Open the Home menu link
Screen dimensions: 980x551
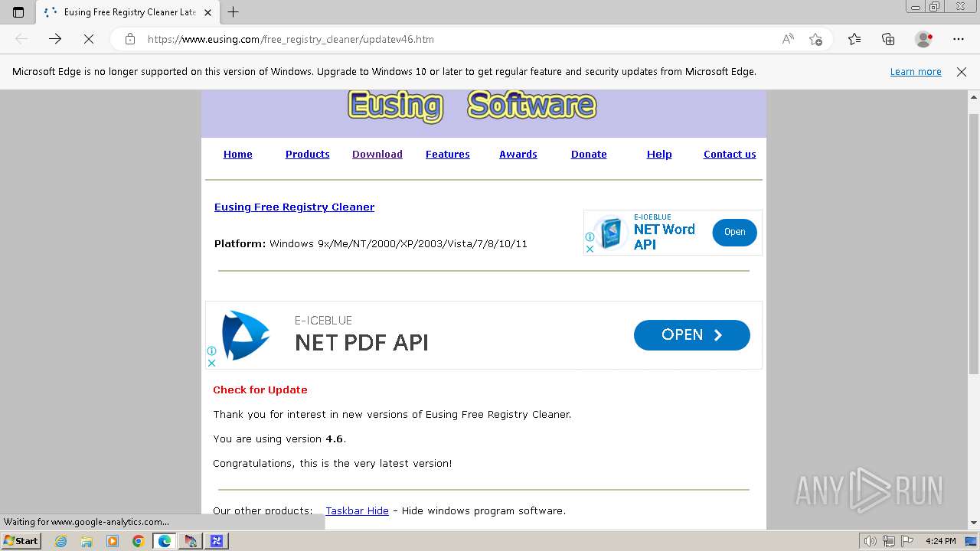238,155
